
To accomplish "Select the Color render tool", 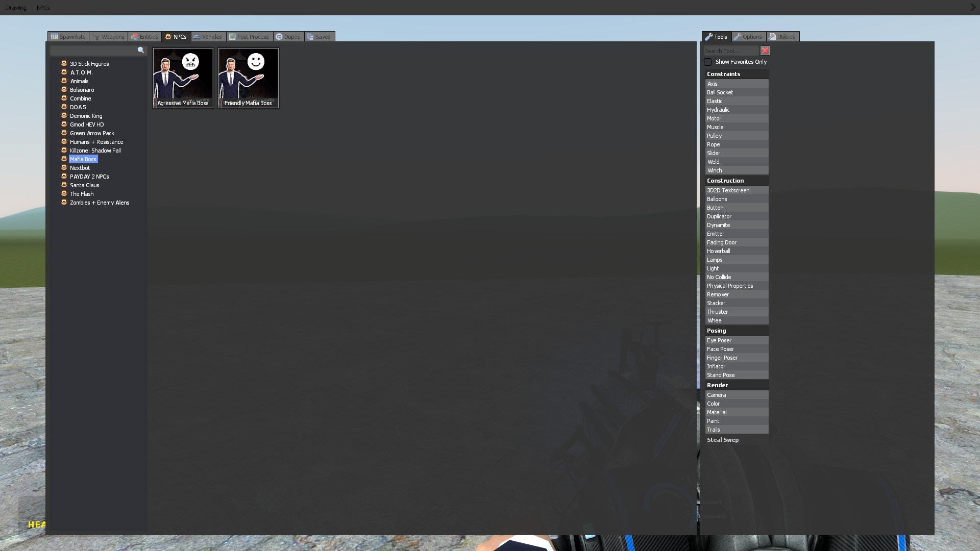I will (736, 404).
